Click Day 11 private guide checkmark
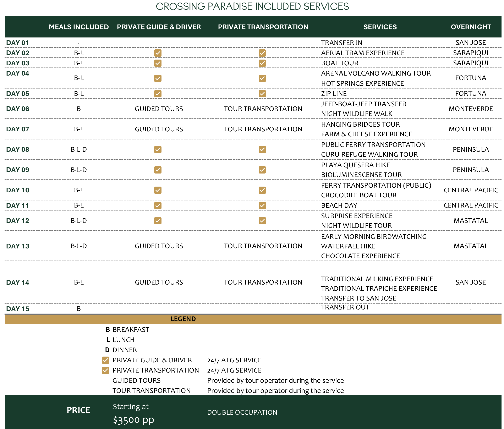The image size is (504, 429). (x=158, y=205)
